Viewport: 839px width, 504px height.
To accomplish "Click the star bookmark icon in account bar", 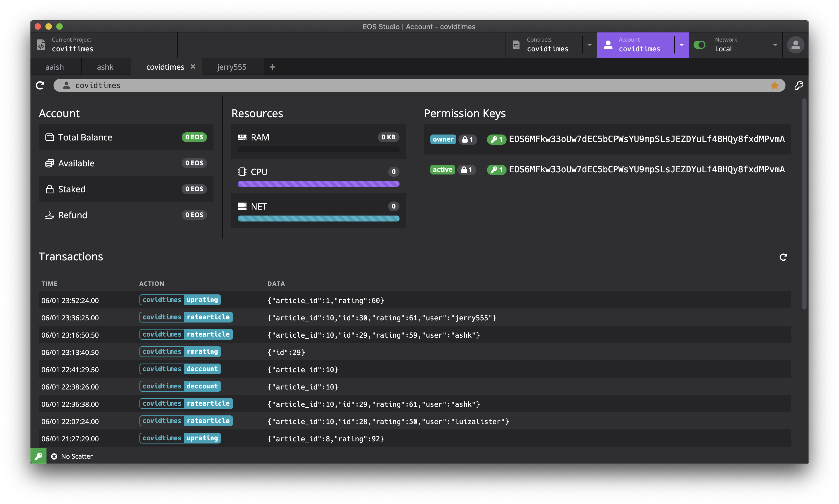I will (x=774, y=85).
